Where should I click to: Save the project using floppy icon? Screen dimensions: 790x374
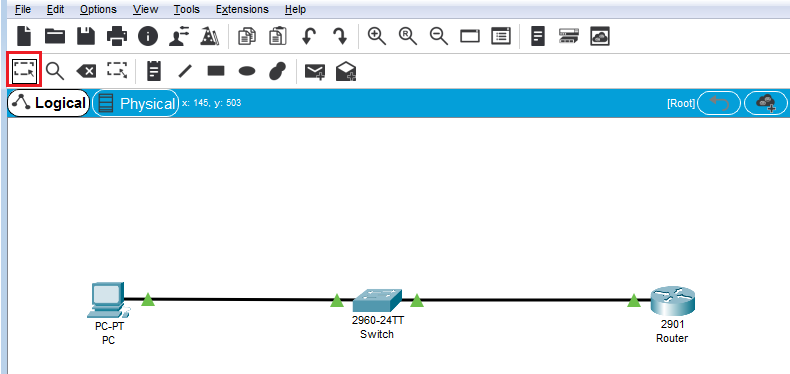coord(86,36)
